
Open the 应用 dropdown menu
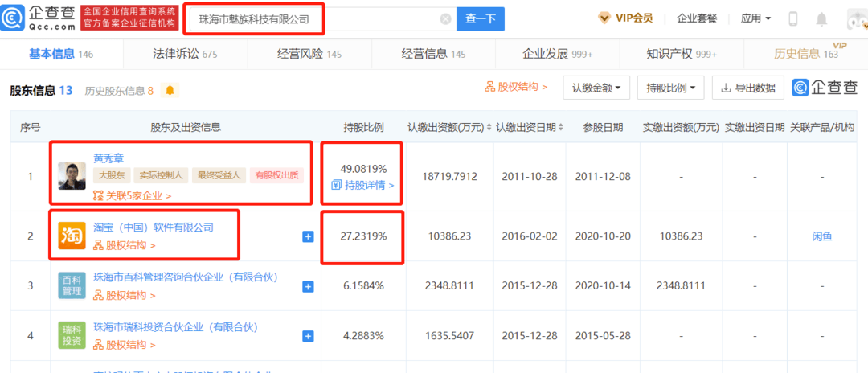[756, 18]
